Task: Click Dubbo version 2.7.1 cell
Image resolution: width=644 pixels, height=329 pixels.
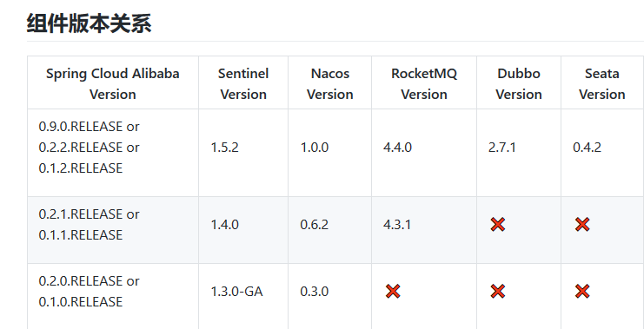Action: tap(519, 153)
